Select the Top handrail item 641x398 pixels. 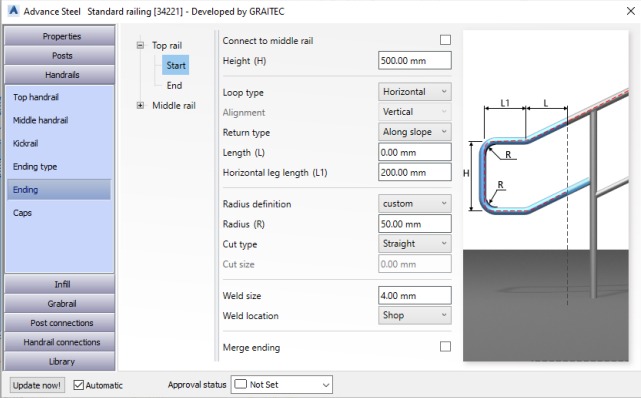(36, 97)
